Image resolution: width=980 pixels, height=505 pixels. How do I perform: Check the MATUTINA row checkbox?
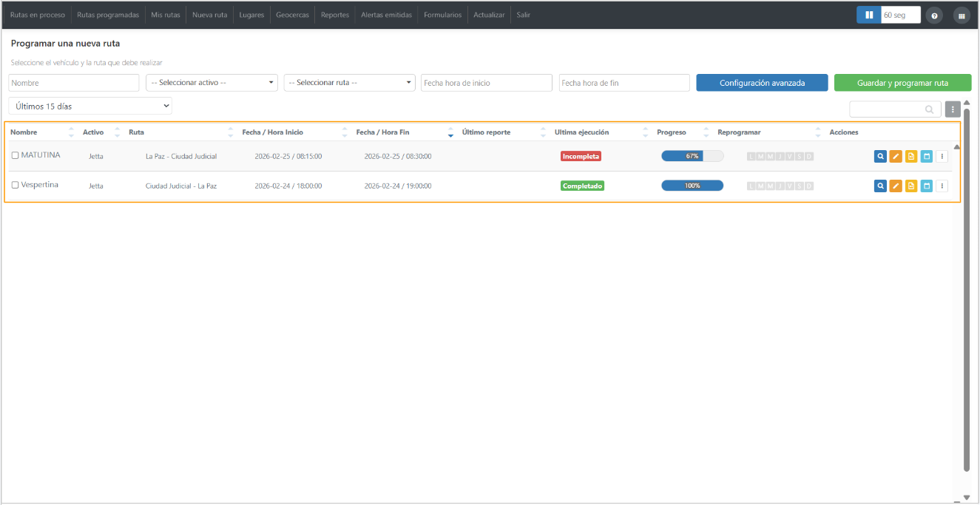[15, 155]
